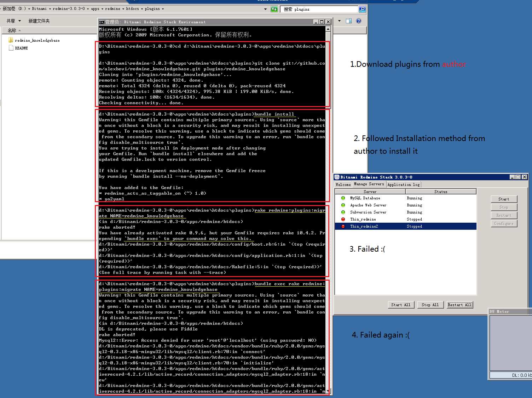Expand the apps breadcrumb dropdown arrow

[x=102, y=9]
